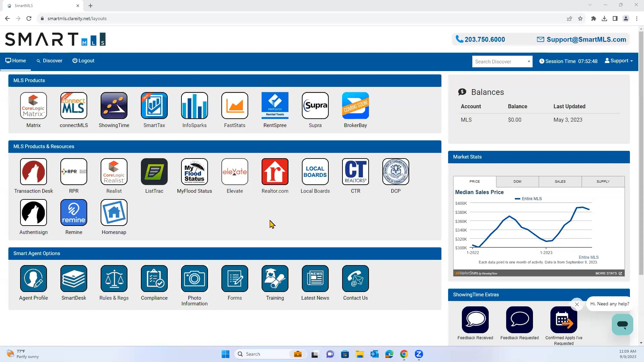Launch RentSpree rental tools
Screen dimensions: 644x362
pos(275,106)
